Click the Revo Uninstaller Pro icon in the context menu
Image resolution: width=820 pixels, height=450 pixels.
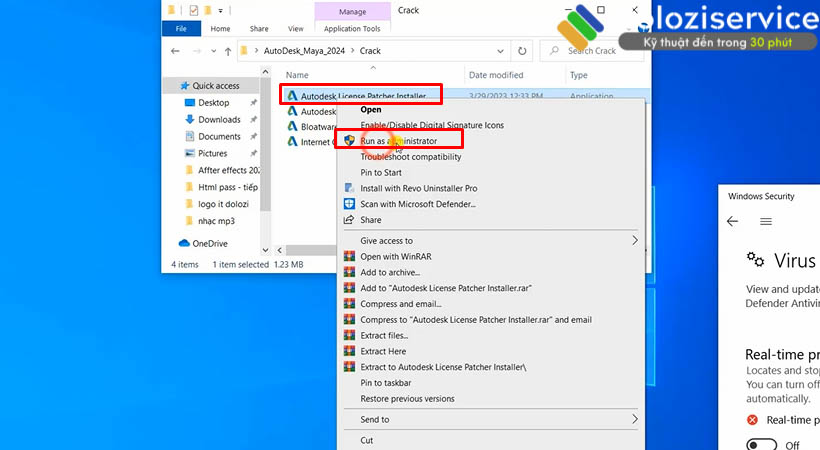349,188
